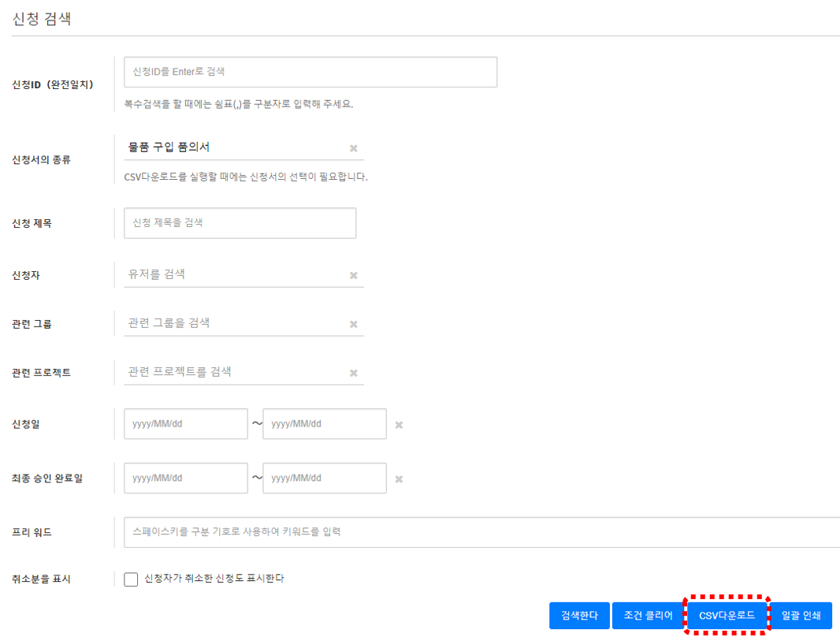The height and width of the screenshot is (637, 840).
Task: Enable the 신청자가 취소한 신청도 표시한다 checkbox
Action: click(131, 579)
